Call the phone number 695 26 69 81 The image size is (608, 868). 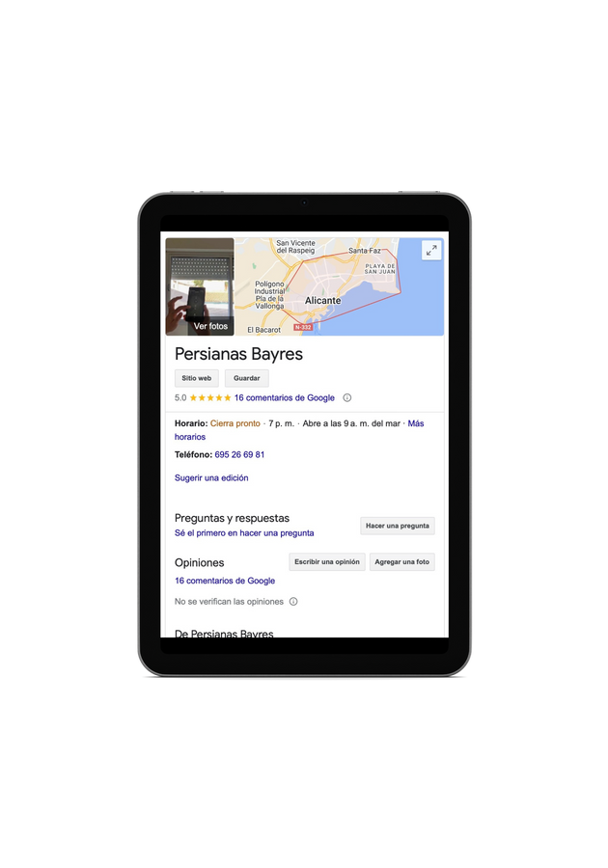(x=239, y=454)
